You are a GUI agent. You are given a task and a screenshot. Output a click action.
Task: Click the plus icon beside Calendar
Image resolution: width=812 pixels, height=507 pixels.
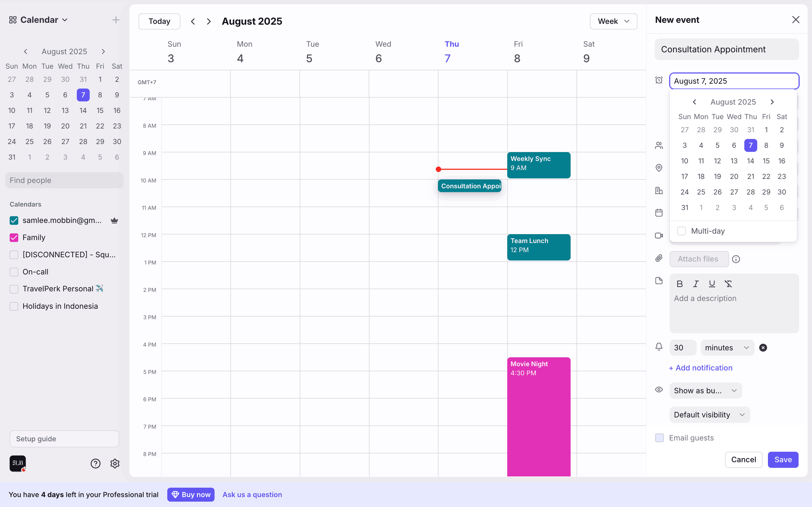pyautogui.click(x=116, y=20)
